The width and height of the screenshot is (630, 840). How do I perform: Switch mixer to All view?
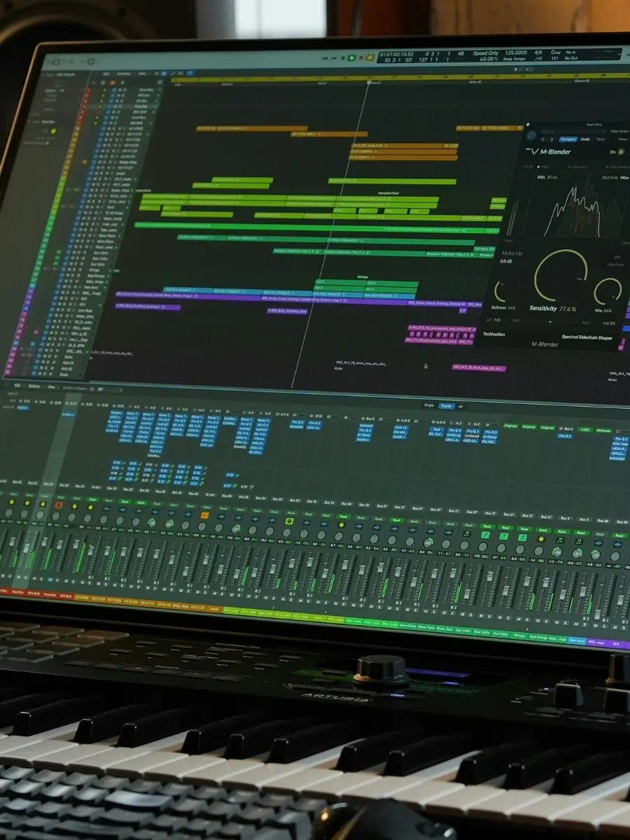pos(460,407)
